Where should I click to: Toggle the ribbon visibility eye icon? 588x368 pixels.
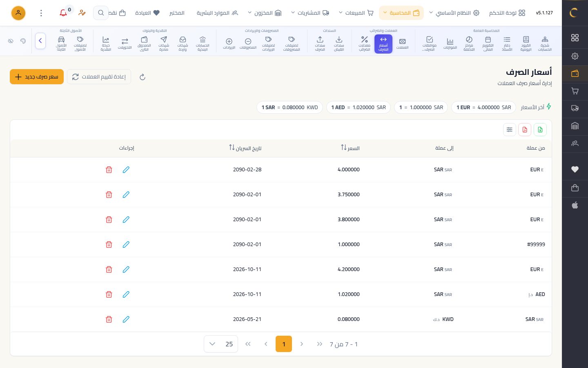coord(11,41)
